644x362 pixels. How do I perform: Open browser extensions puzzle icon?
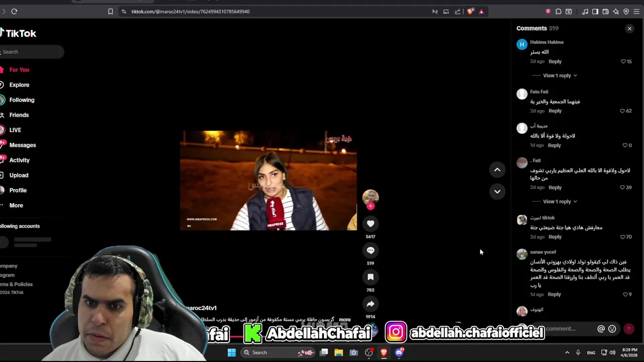pyautogui.click(x=558, y=12)
